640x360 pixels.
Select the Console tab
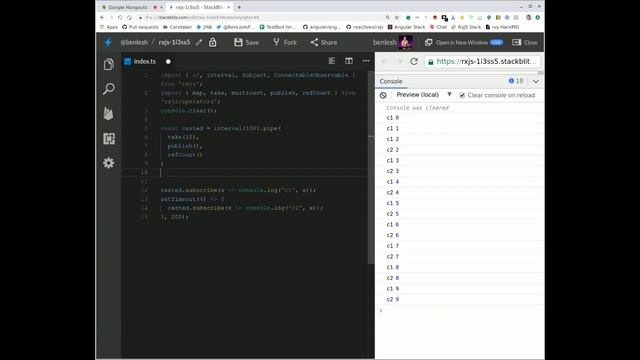391,81
